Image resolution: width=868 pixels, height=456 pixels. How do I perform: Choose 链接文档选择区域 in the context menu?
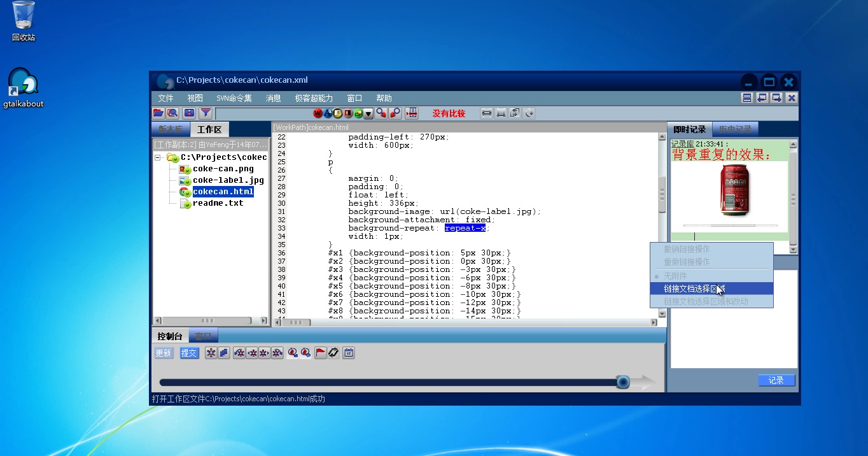pos(711,289)
